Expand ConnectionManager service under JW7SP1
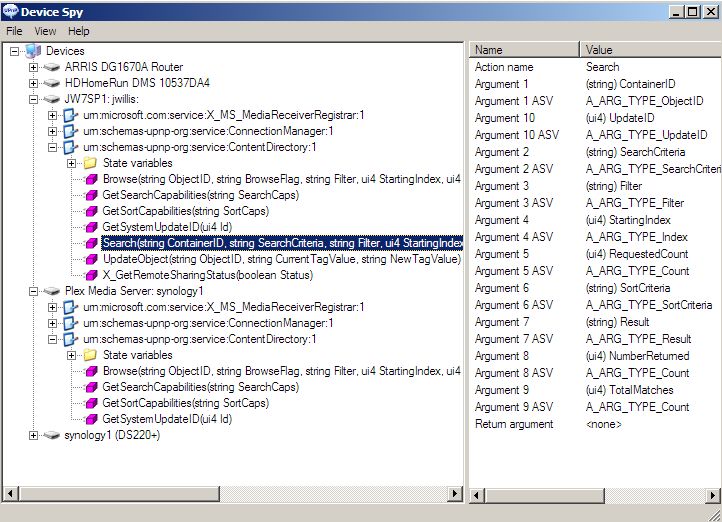The width and height of the screenshot is (722, 522). tap(52, 131)
